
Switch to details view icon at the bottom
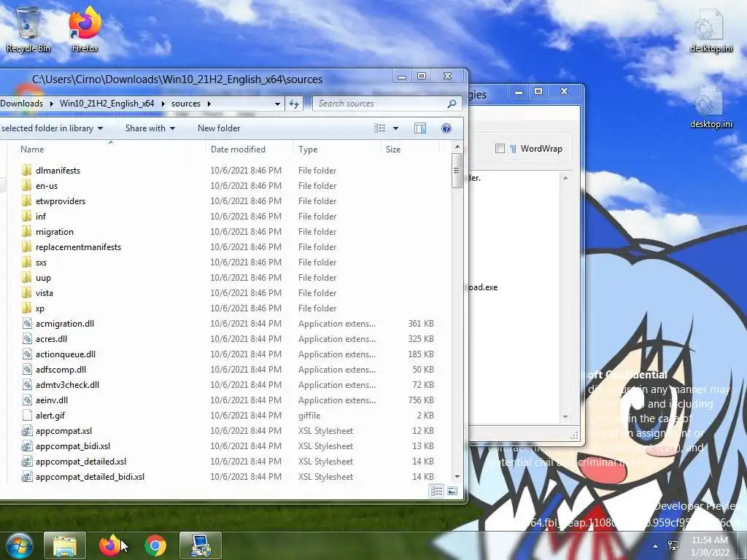pos(436,491)
